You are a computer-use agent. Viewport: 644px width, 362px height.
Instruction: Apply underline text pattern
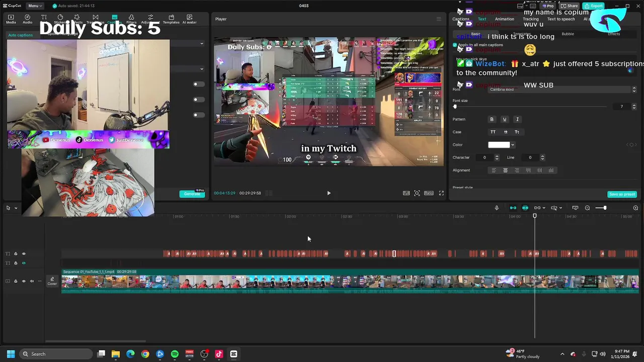(505, 119)
